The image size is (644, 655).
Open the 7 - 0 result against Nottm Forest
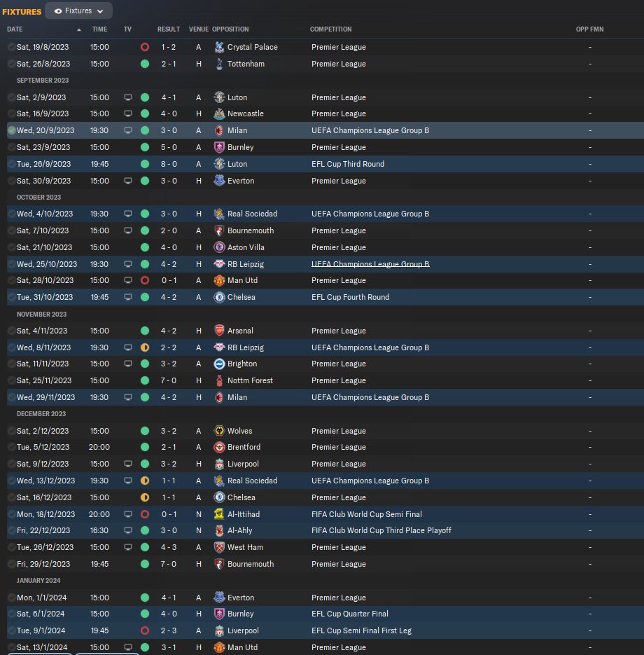tap(169, 380)
